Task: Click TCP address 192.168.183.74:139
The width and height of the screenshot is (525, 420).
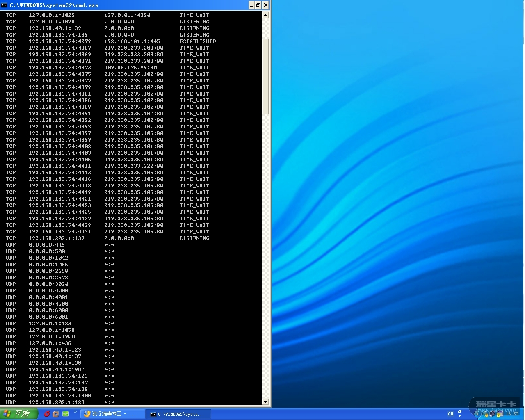Action: coord(58,35)
